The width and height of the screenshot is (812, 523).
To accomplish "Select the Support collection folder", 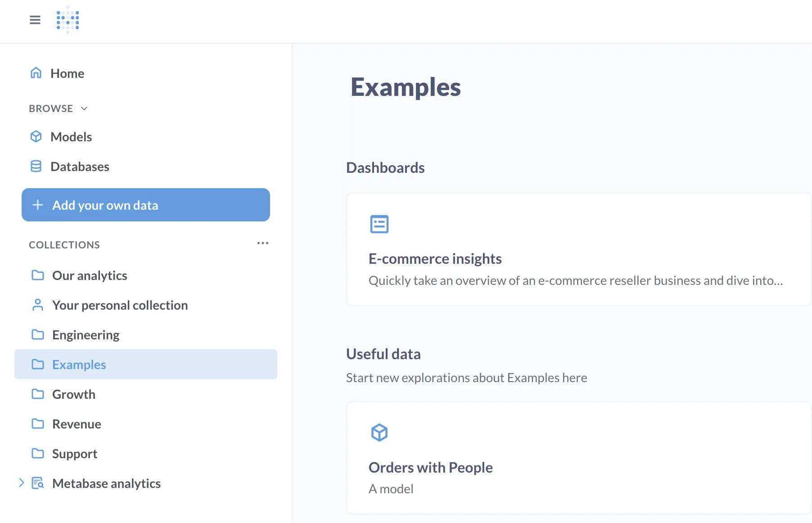I will 75,454.
